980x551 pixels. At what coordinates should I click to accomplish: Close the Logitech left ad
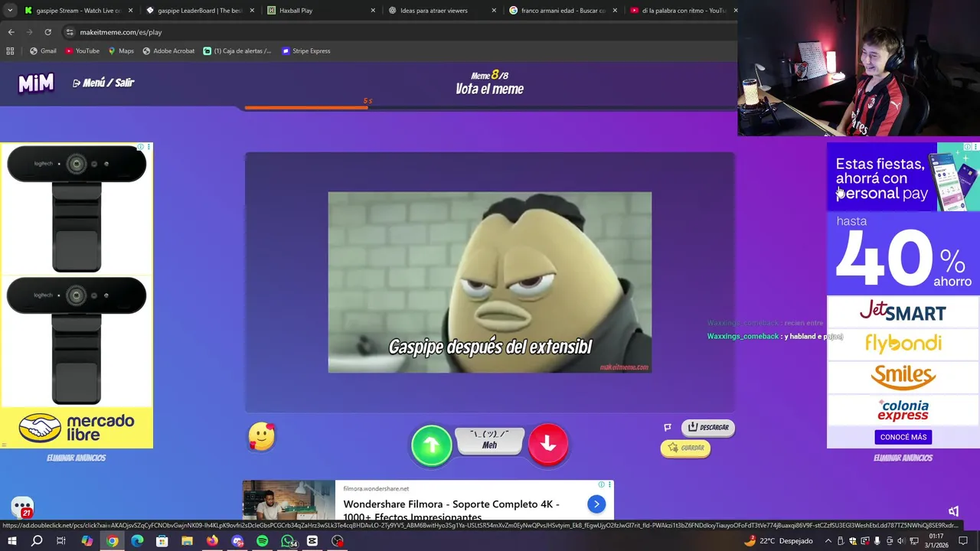click(x=149, y=146)
